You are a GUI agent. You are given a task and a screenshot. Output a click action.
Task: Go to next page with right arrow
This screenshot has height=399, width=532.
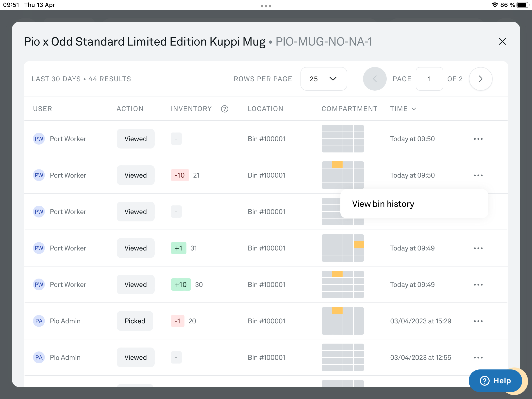tap(481, 79)
